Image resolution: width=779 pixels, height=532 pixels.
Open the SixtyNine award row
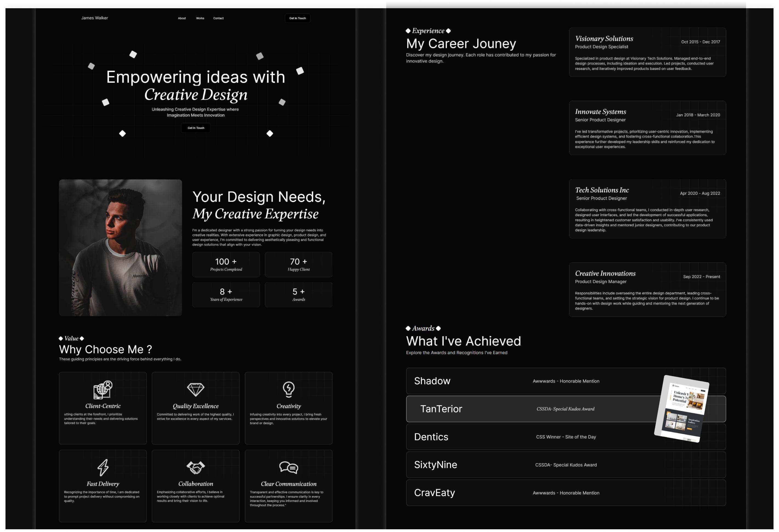point(566,465)
